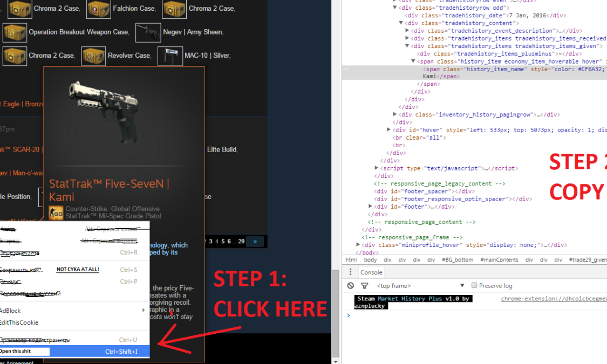The image size is (607, 364).
Task: Open the chrome-extension source link in console
Action: click(x=554, y=299)
